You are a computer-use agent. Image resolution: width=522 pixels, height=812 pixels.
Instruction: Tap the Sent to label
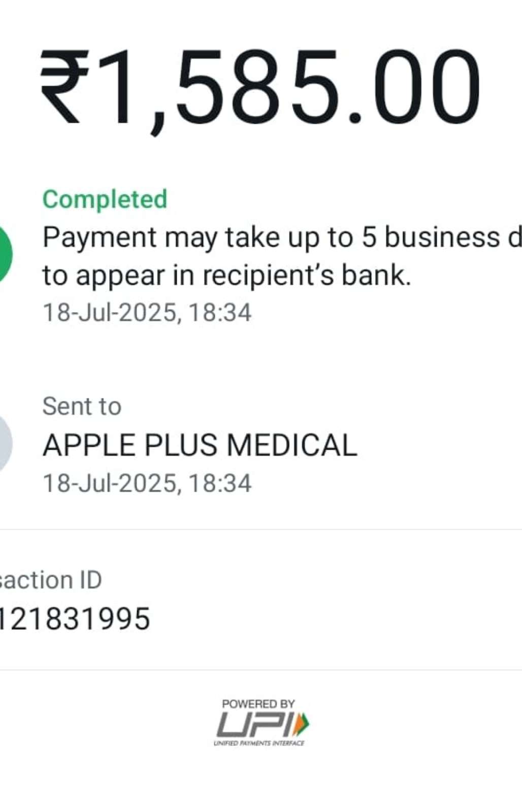pos(82,407)
